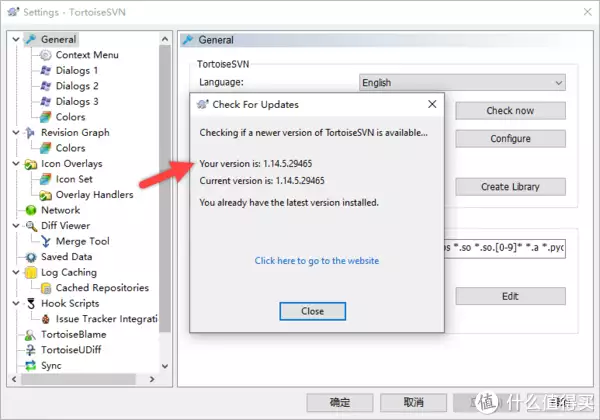Viewport: 600px width, 420px height.
Task: Collapse the General tree node
Action: (16, 39)
